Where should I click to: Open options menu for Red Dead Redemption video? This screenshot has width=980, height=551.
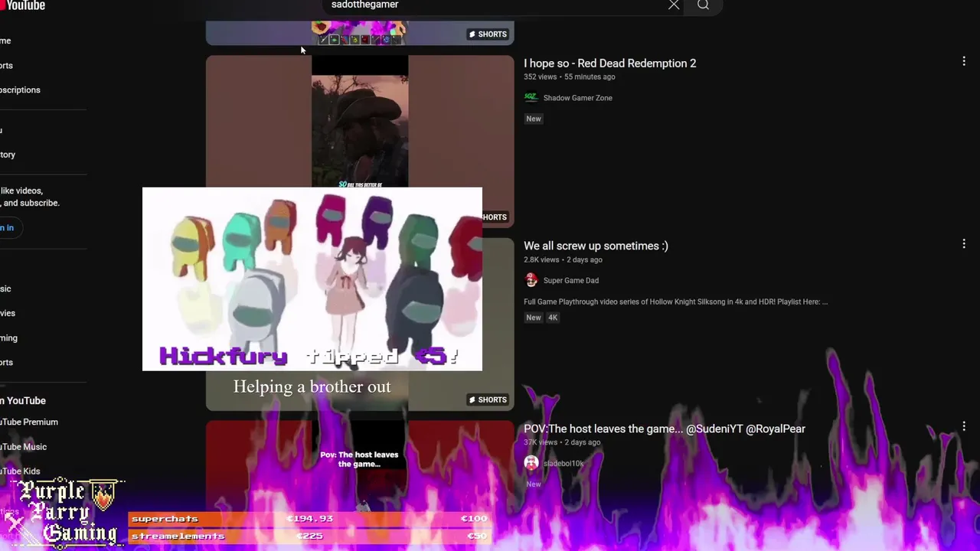(x=964, y=61)
